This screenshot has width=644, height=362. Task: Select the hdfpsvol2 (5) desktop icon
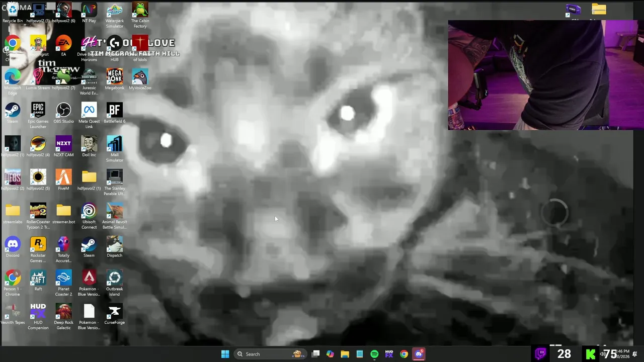coord(38,180)
